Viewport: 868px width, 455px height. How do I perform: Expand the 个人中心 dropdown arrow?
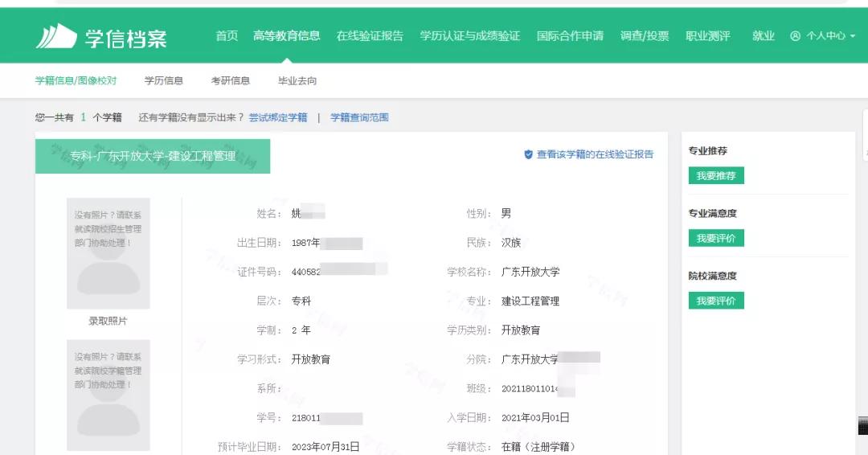coord(853,36)
